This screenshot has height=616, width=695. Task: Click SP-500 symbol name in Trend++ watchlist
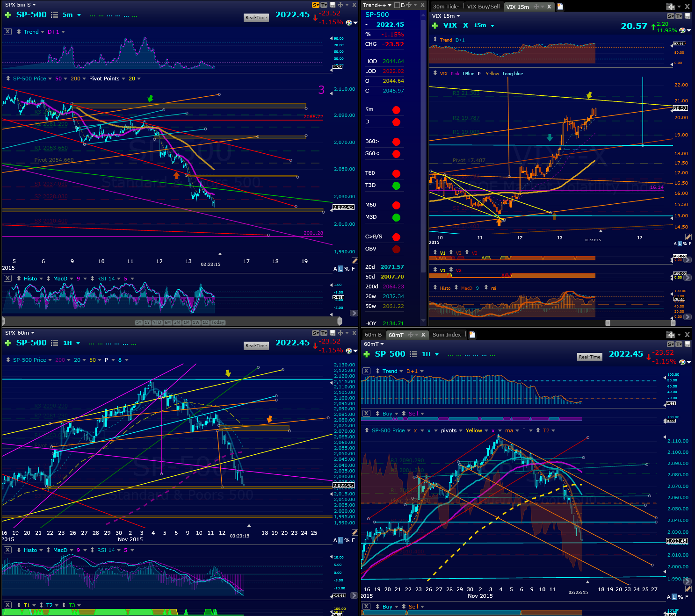tap(377, 14)
